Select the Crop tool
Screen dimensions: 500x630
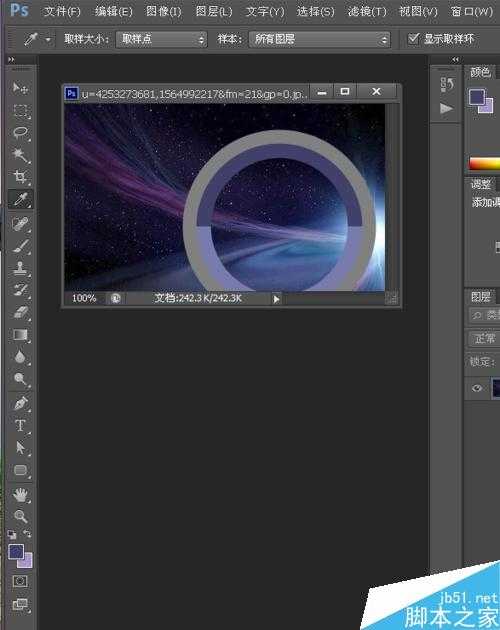click(20, 176)
